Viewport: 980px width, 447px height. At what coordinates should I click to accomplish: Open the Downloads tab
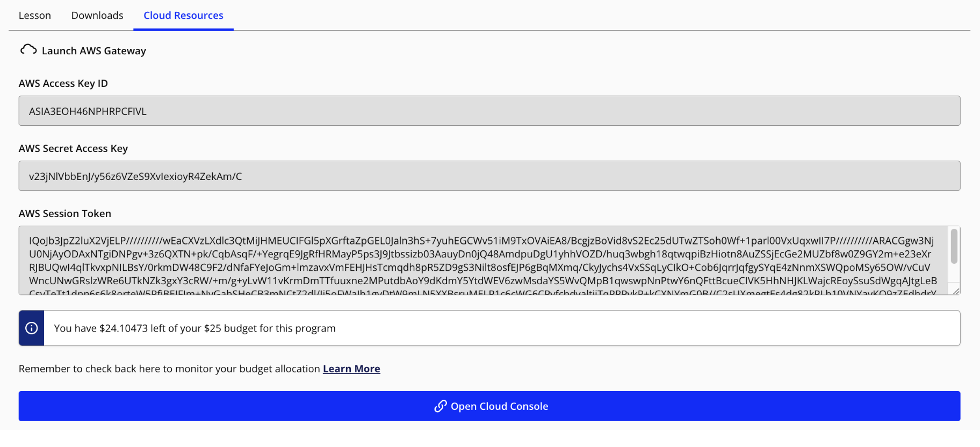[x=97, y=16]
